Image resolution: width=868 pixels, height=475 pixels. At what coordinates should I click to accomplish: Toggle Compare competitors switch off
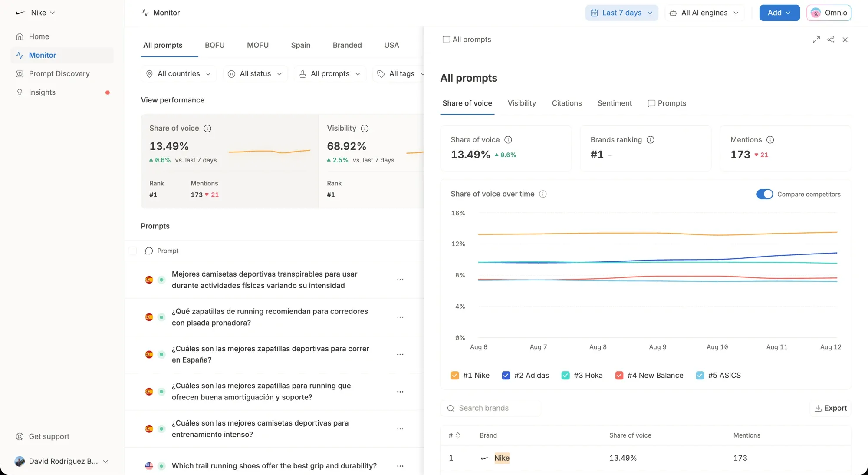click(x=765, y=195)
